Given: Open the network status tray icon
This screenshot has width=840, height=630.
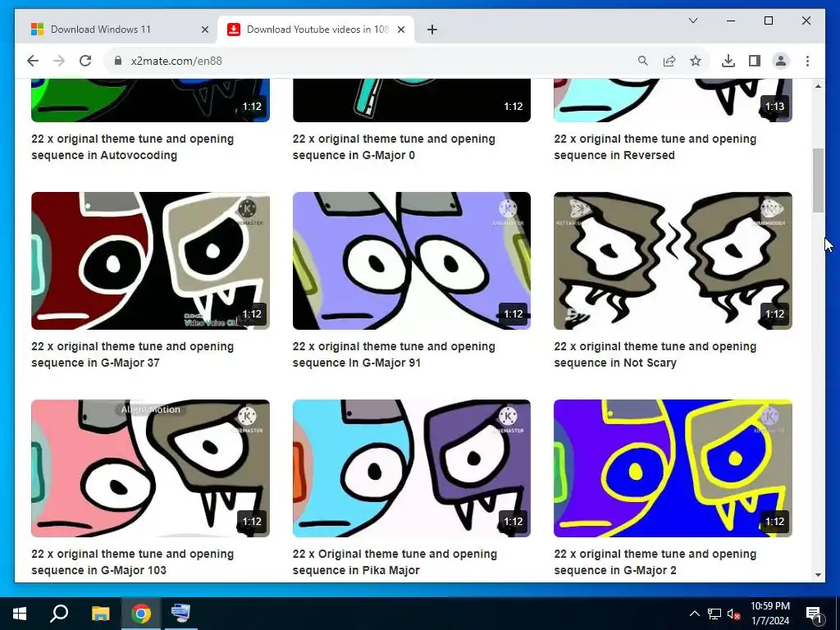Looking at the screenshot, I should tap(714, 614).
